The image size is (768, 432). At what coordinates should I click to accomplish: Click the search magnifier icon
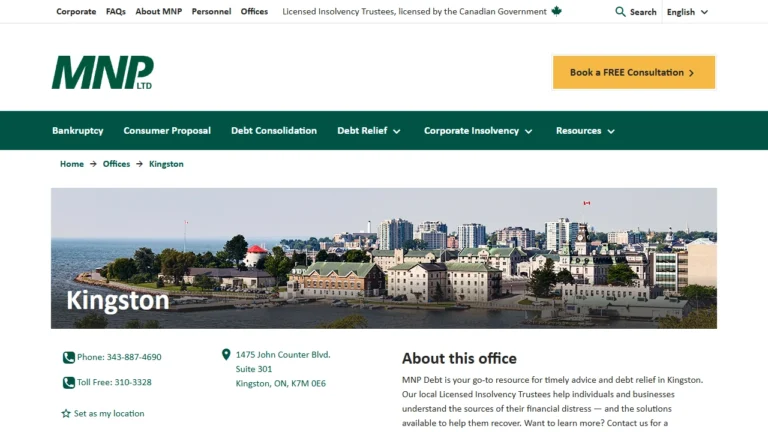(620, 12)
